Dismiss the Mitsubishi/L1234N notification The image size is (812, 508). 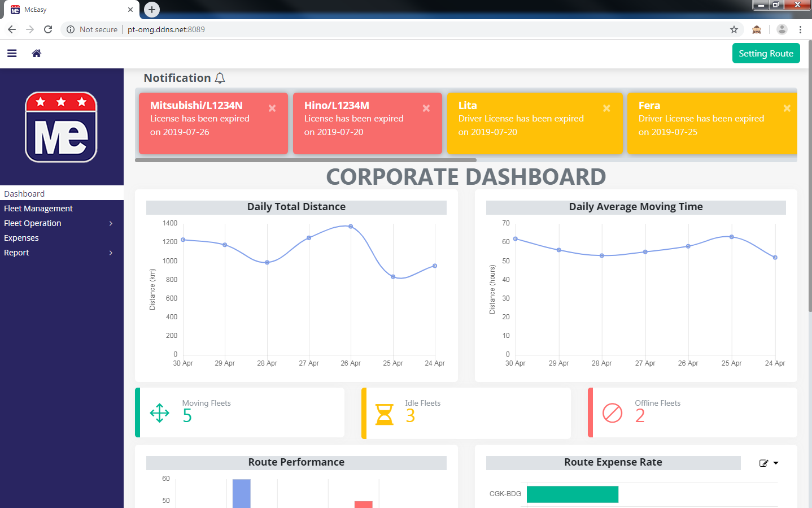coord(272,108)
